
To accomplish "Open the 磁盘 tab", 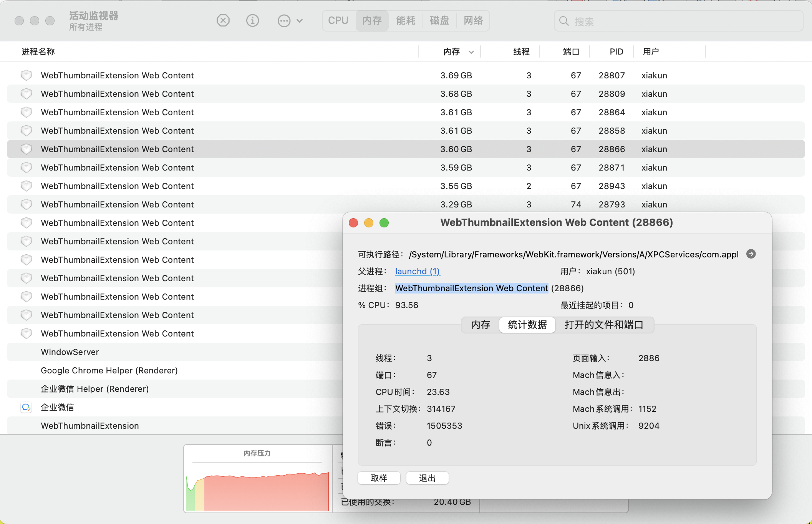I will [439, 20].
